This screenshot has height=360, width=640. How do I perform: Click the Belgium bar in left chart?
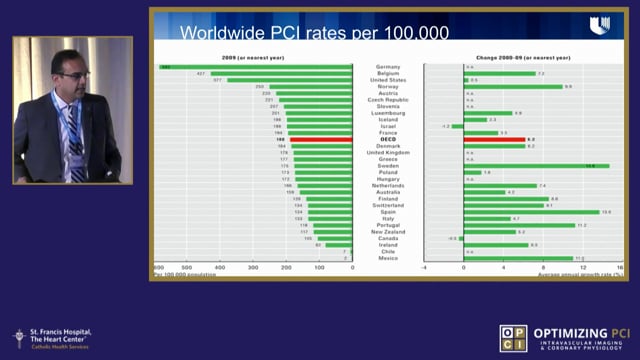click(x=281, y=73)
